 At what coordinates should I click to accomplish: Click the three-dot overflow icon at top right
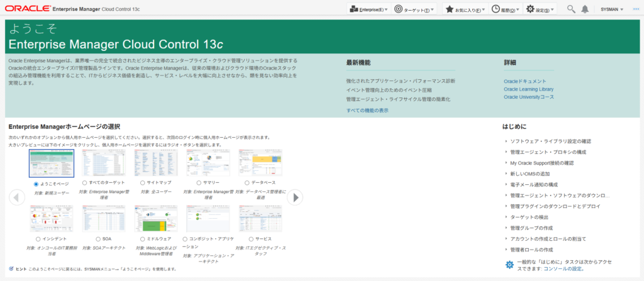coord(636,9)
